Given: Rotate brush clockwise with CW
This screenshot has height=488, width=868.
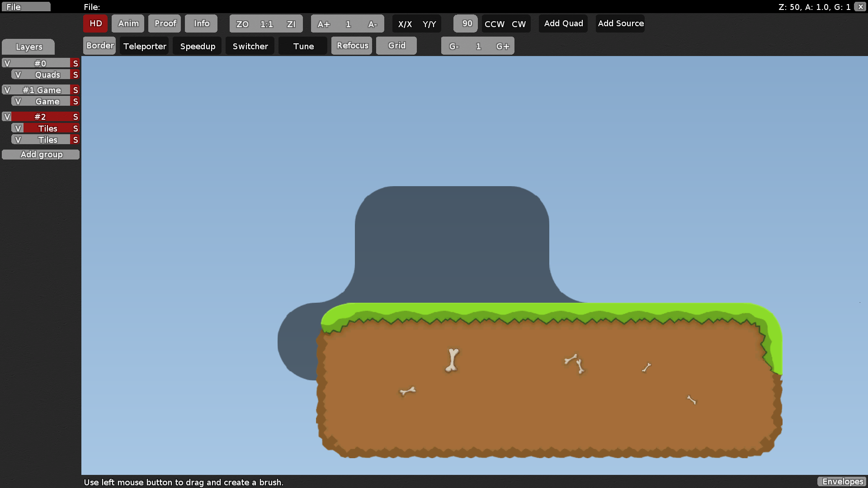Looking at the screenshot, I should (x=519, y=24).
